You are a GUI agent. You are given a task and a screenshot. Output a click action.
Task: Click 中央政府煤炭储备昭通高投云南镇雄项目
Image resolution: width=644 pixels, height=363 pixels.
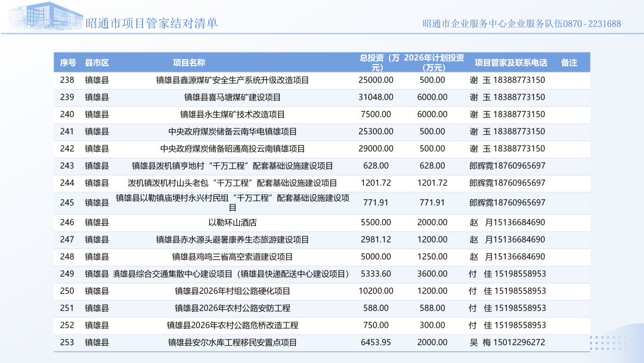tap(233, 149)
